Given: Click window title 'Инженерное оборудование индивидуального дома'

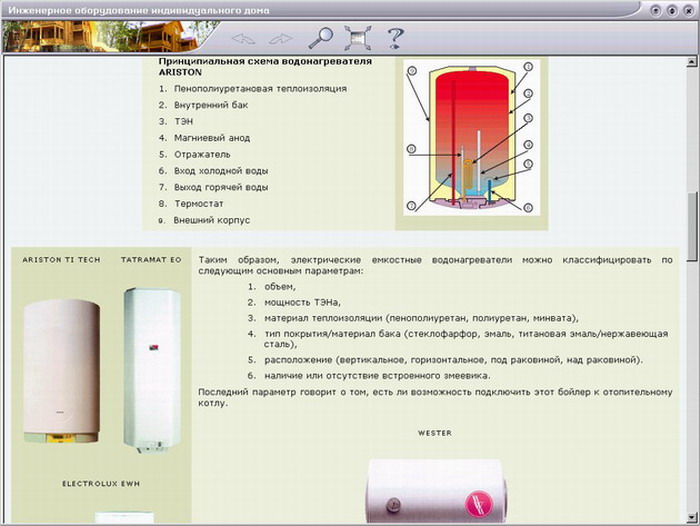Looking at the screenshot, I should pos(139,10).
